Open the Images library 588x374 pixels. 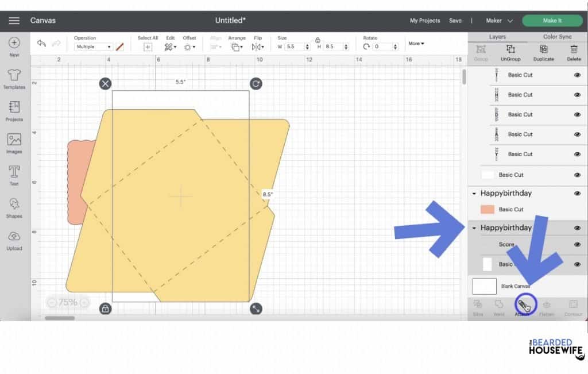14,142
